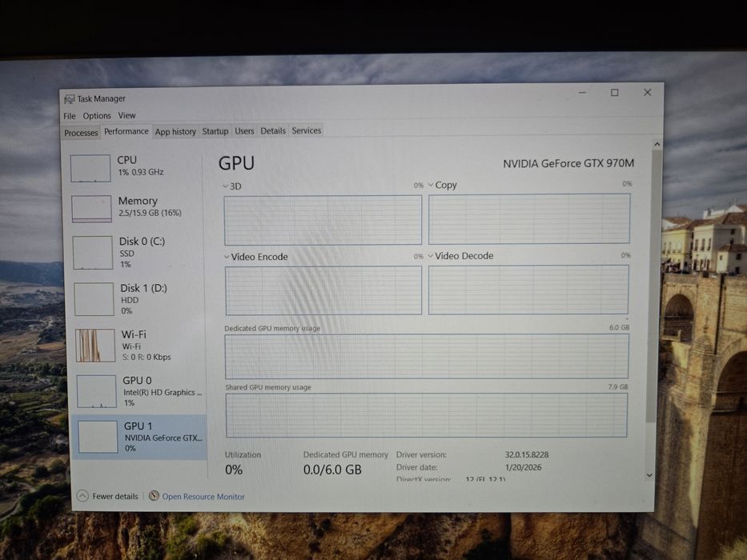Select Disk 0 (C:) SSD entry
This screenshot has width=747, height=560.
click(137, 252)
